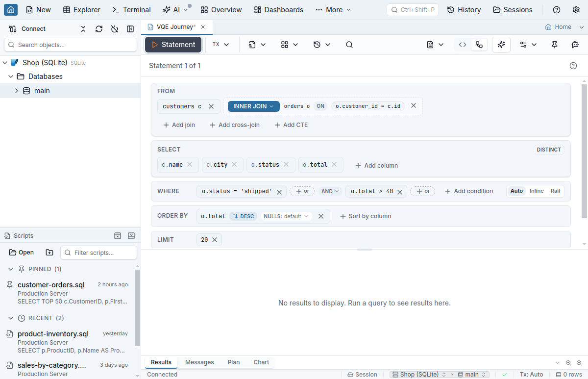Open statement help circle icon

point(573,66)
